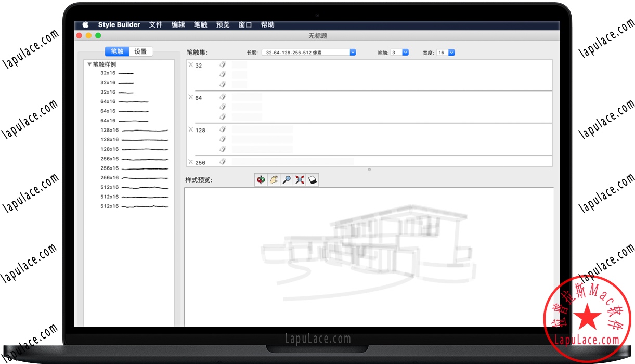
Task: Remove the 64 stroke group with X
Action: coord(190,97)
